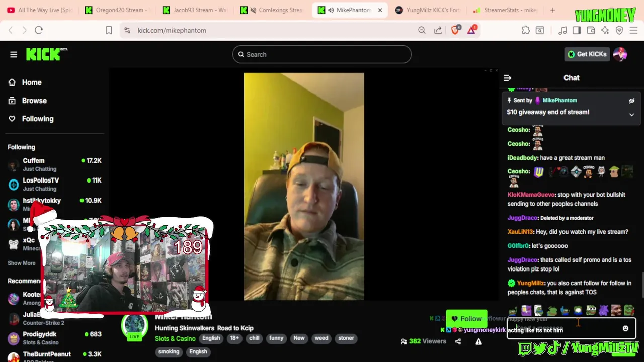The height and width of the screenshot is (362, 644).
Task: Select the smoking tag
Action: [x=169, y=352]
